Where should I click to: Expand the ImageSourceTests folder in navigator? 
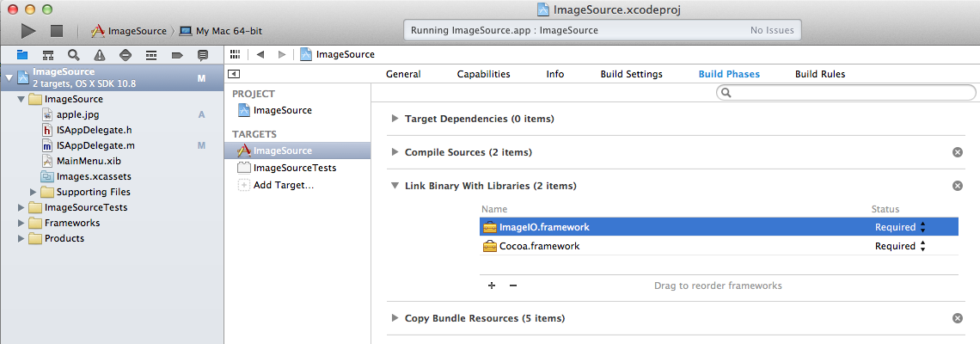(x=21, y=207)
